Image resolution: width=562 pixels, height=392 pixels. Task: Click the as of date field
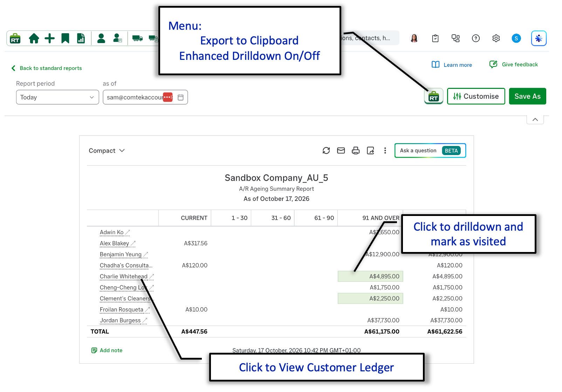click(x=145, y=97)
